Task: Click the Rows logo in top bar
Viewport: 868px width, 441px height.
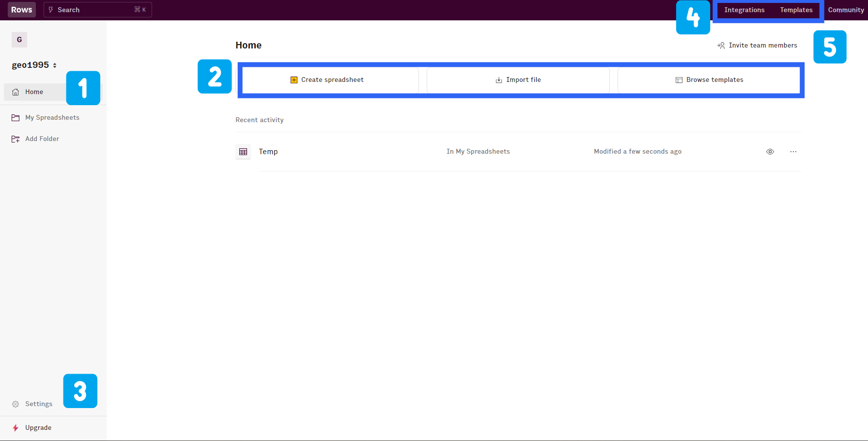Action: 22,10
